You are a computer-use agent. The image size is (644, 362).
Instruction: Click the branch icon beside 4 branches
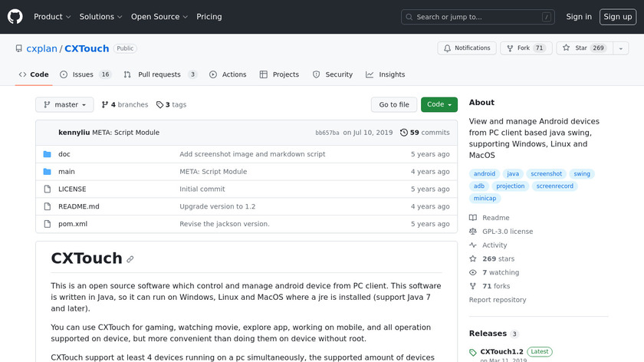coord(104,105)
